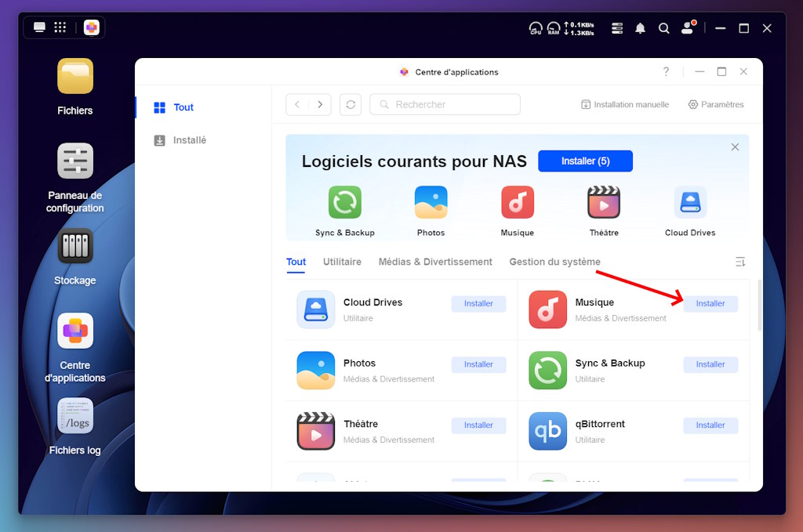Viewport: 803px width, 532px height.
Task: Open the top bar search icon
Action: coord(663,28)
